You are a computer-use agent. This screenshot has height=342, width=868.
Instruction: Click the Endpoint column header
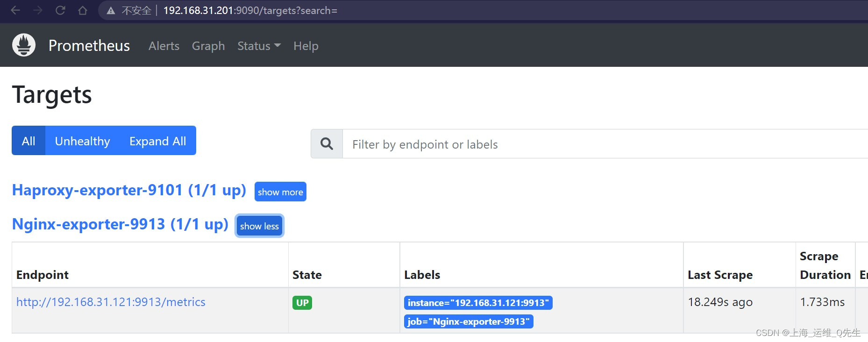pyautogui.click(x=43, y=275)
